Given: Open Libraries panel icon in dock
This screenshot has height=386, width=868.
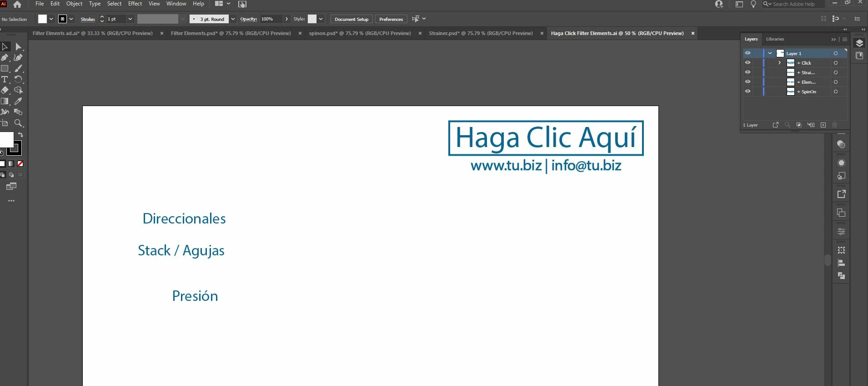Looking at the screenshot, I should pyautogui.click(x=859, y=56).
